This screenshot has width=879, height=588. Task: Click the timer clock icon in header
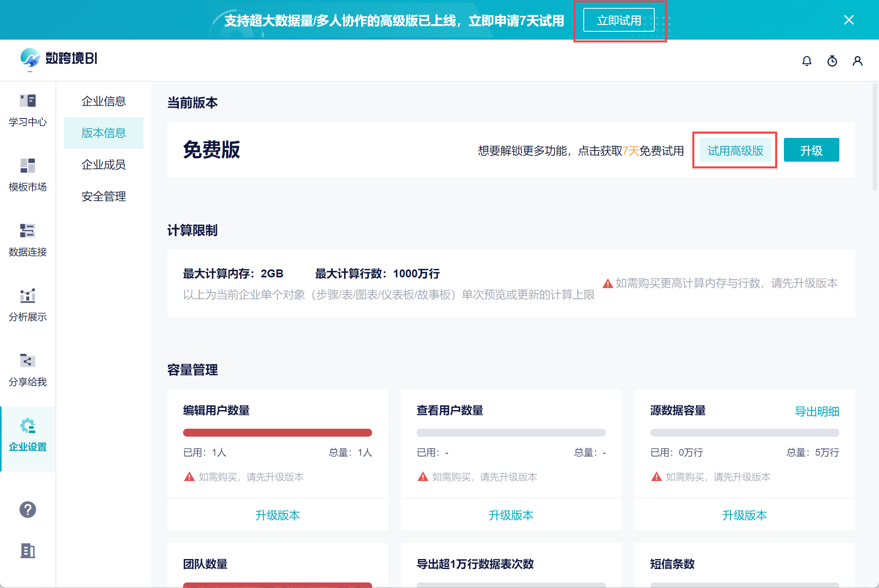pos(832,61)
